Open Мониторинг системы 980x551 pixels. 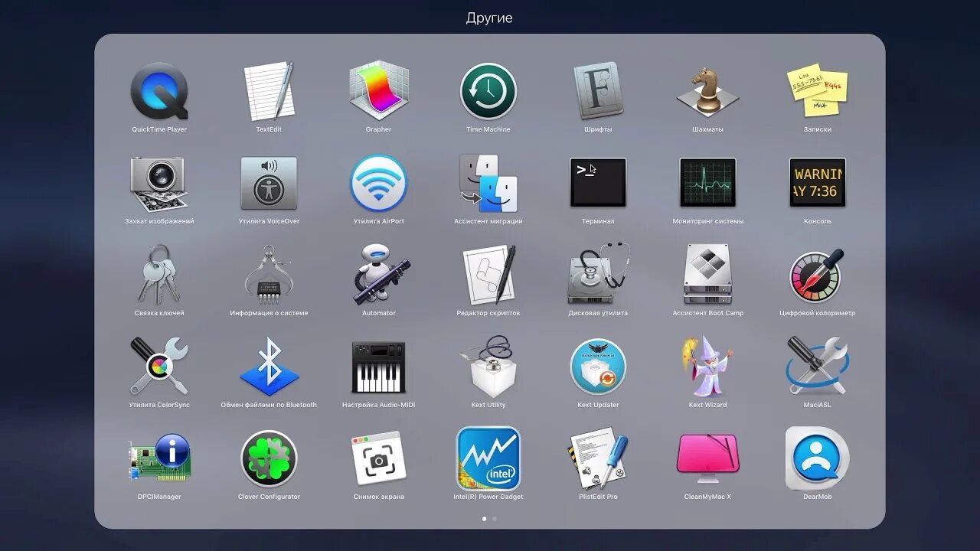point(707,183)
